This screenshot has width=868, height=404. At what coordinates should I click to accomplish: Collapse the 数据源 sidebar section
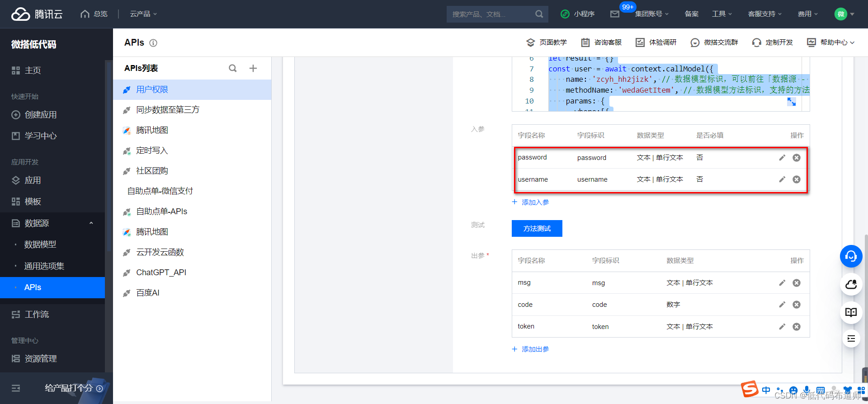(x=52, y=223)
